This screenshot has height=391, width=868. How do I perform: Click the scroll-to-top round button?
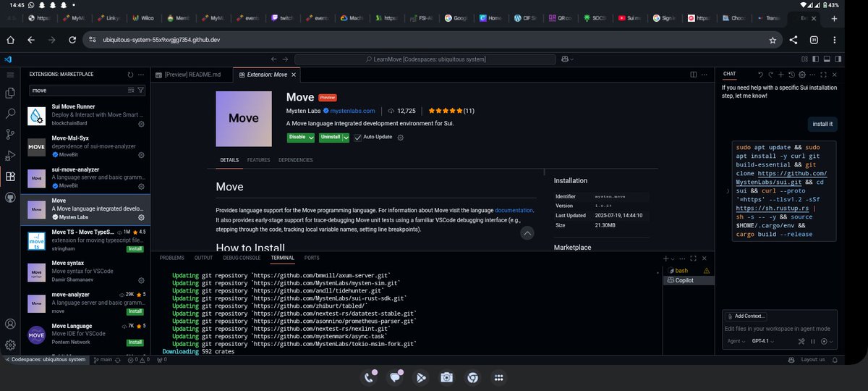tap(527, 232)
